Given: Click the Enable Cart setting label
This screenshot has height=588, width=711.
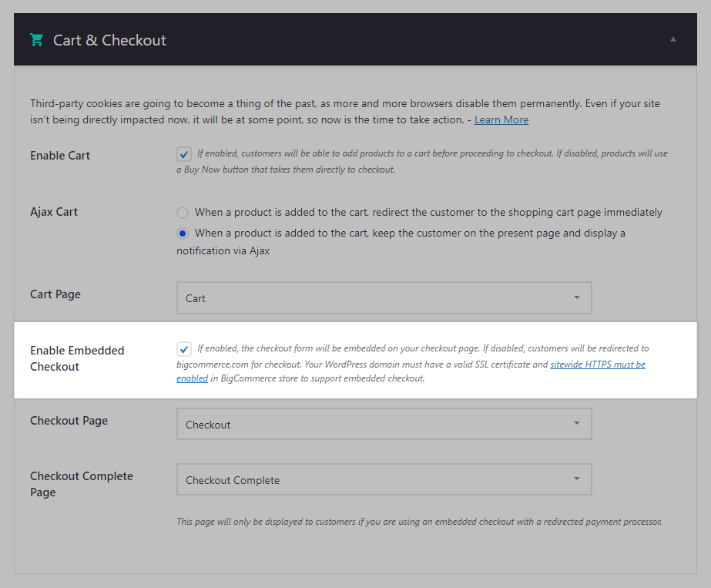Looking at the screenshot, I should [60, 155].
